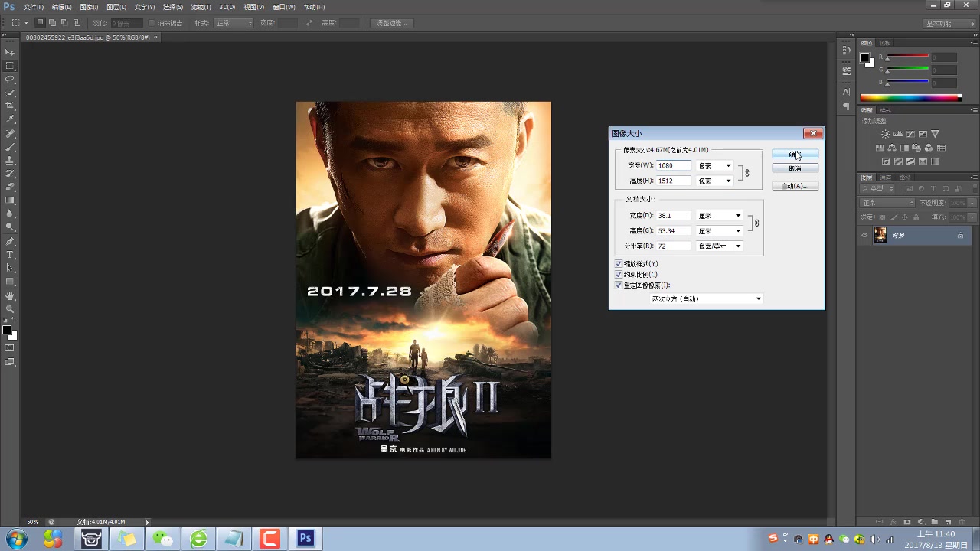
Task: Open pixel height unit dropdown
Action: (715, 181)
